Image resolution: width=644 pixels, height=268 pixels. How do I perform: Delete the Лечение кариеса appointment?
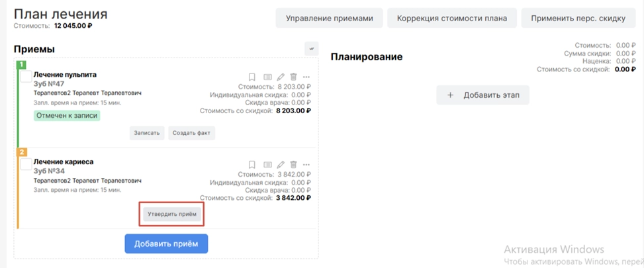(294, 164)
